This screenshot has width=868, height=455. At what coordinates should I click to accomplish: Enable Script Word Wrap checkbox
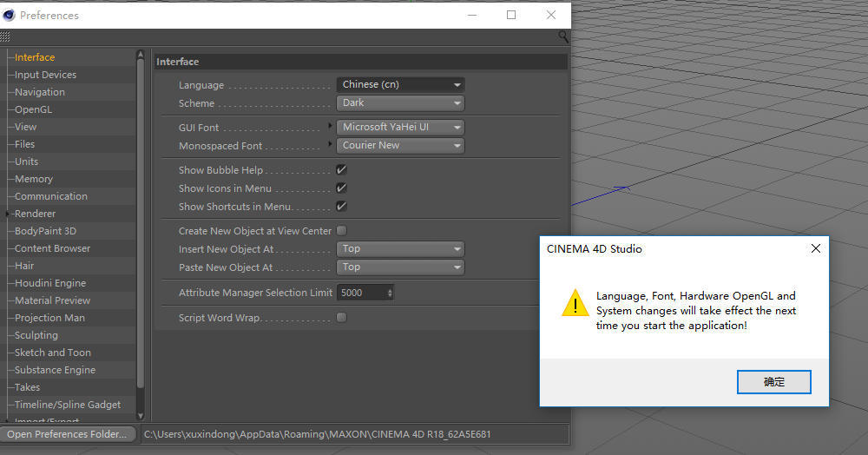pos(341,317)
